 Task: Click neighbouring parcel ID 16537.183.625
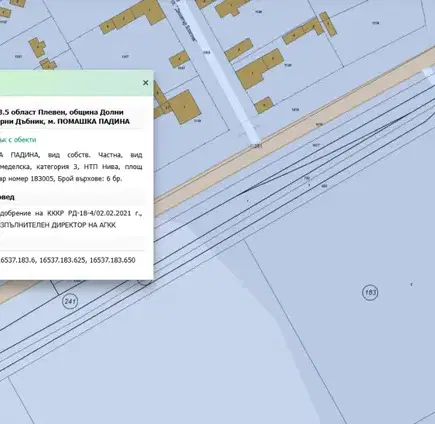[x=62, y=260]
